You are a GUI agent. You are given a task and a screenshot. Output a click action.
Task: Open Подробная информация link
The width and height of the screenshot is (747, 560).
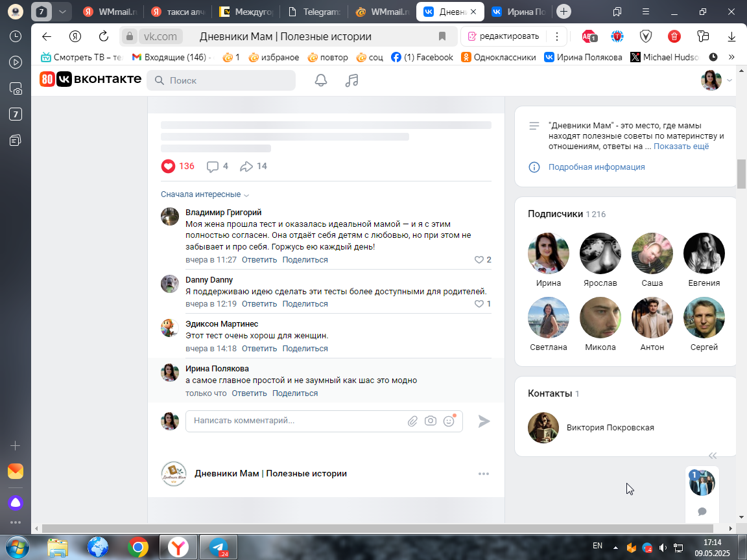pyautogui.click(x=597, y=167)
